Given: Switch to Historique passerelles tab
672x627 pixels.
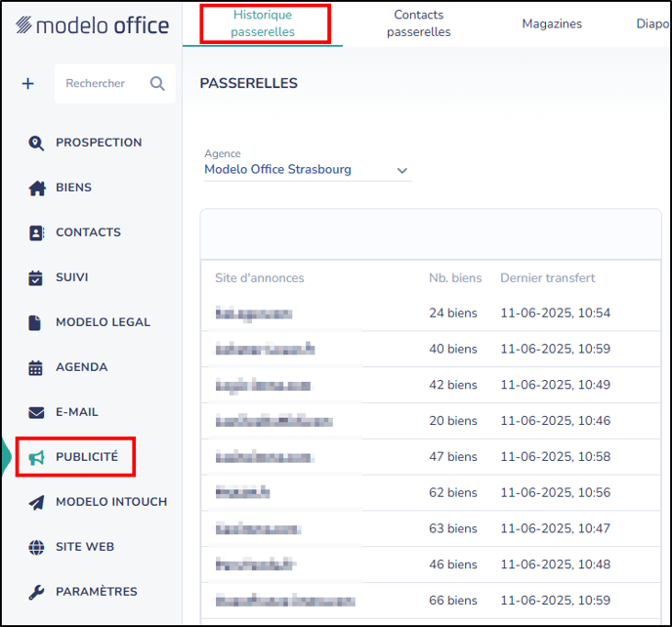Looking at the screenshot, I should (x=263, y=23).
